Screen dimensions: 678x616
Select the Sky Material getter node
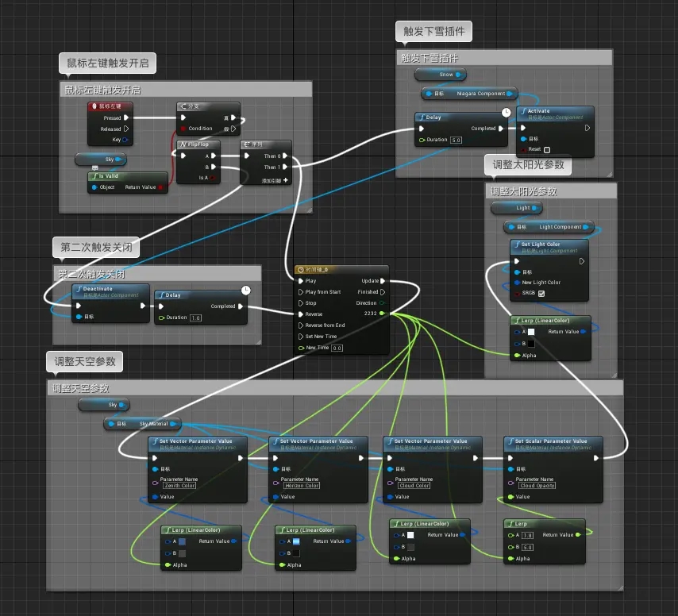[x=142, y=424]
